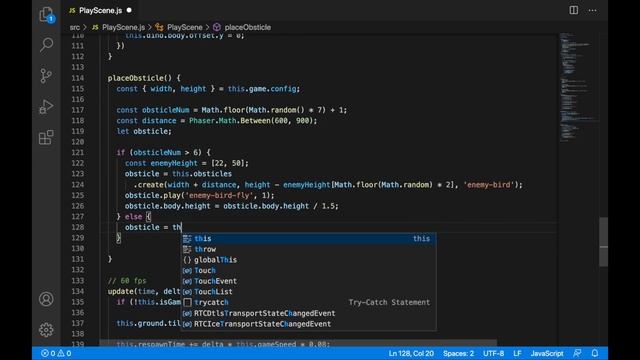
Task: Click the 'let obsticle;' line
Action: point(144,131)
